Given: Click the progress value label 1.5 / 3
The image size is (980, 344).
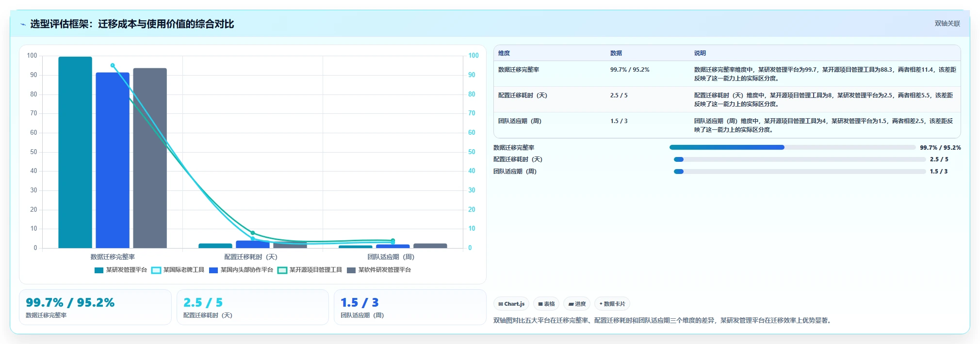Looking at the screenshot, I should [x=939, y=172].
